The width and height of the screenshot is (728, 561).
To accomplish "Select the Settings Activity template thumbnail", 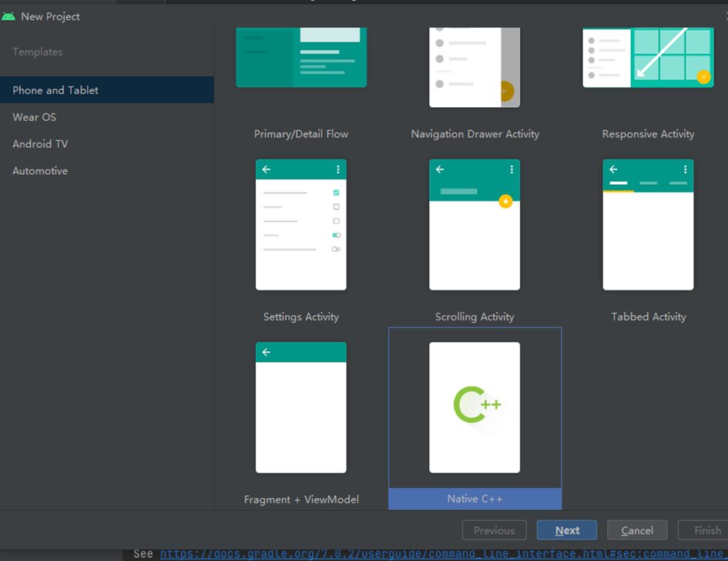I will (301, 225).
